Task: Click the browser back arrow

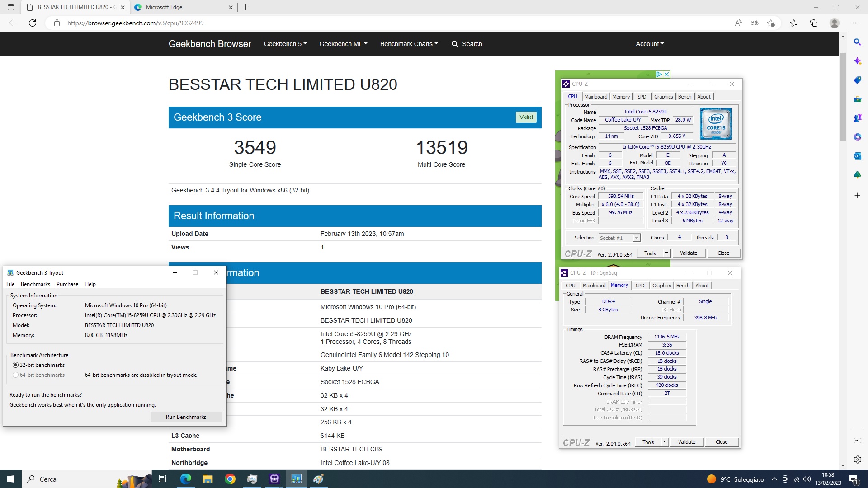Action: (13, 23)
